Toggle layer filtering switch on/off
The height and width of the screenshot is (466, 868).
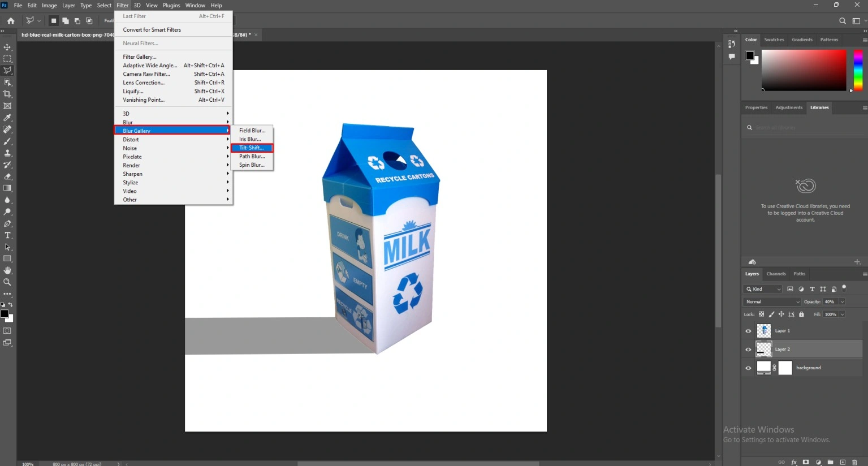[x=844, y=288]
